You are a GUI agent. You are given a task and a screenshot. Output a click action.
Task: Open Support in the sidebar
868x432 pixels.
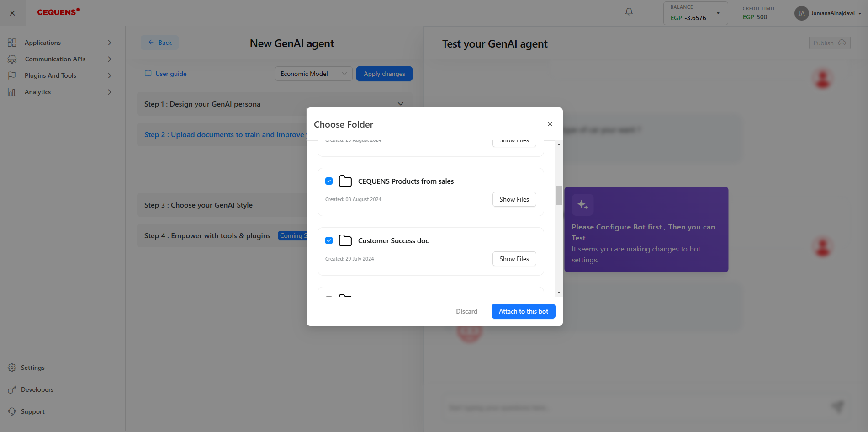click(32, 411)
